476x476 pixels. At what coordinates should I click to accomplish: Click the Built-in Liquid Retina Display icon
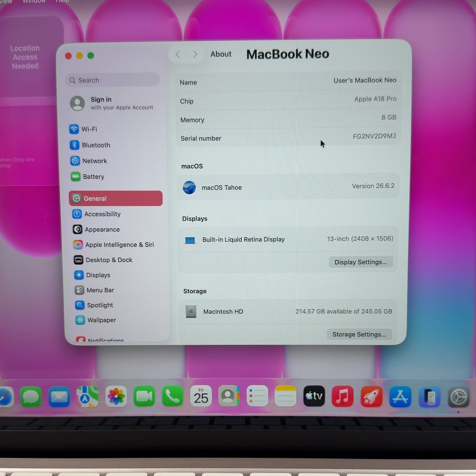[190, 240]
